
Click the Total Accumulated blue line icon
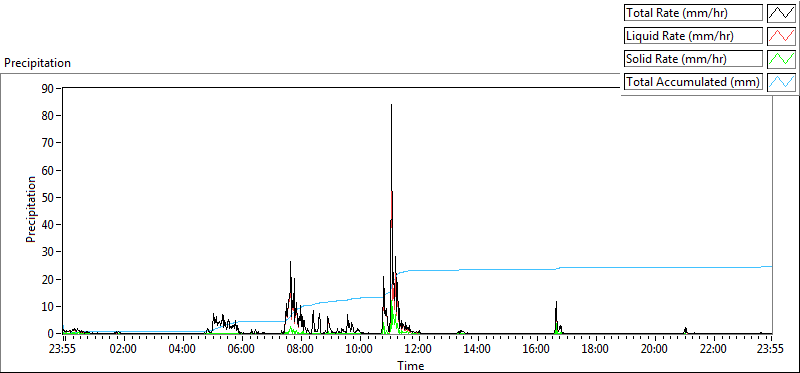coord(781,82)
